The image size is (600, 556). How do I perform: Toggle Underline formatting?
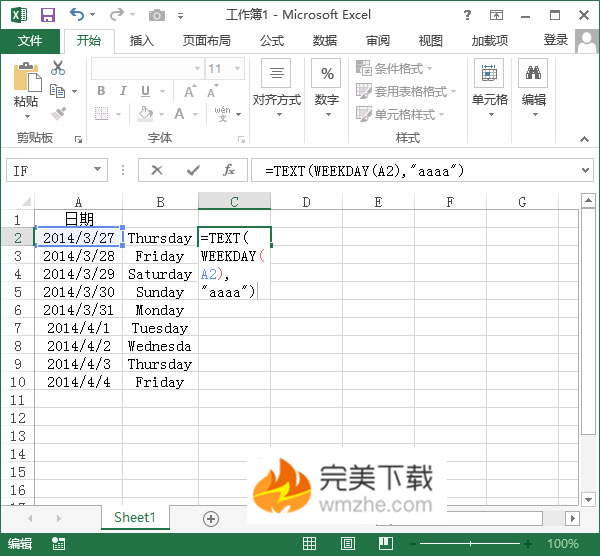tap(145, 91)
